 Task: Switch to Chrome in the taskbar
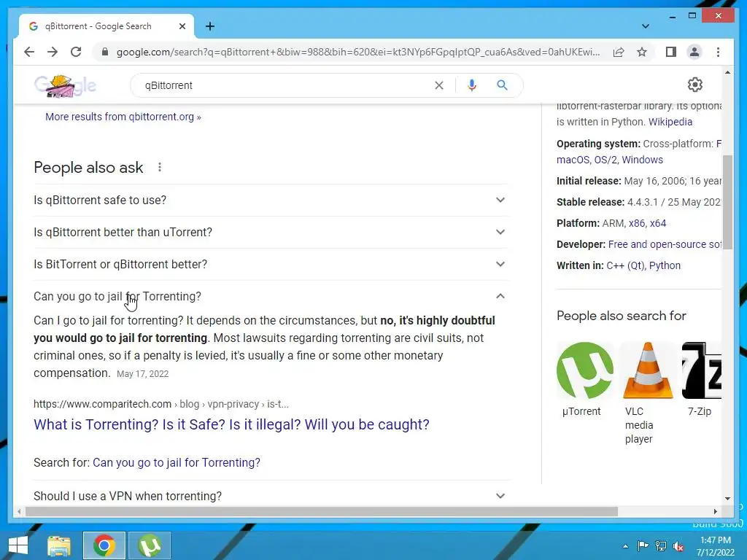pos(104,545)
